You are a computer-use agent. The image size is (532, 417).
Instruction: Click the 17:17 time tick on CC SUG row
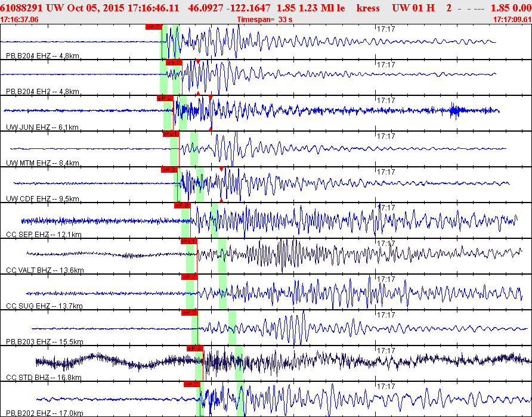click(386, 279)
